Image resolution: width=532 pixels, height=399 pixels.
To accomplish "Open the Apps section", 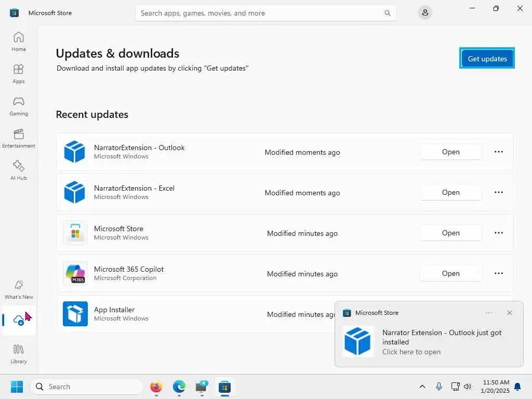I will 18,74.
